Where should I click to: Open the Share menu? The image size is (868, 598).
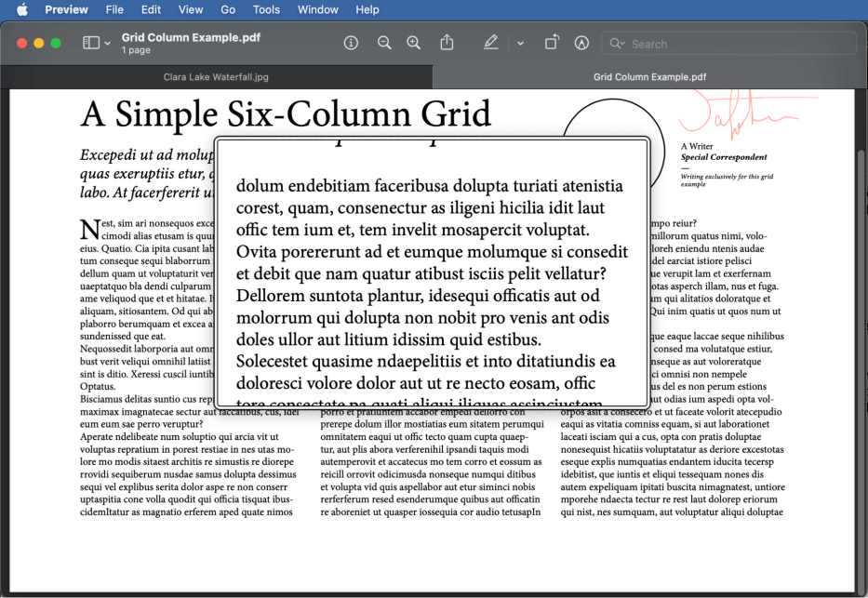pyautogui.click(x=447, y=42)
